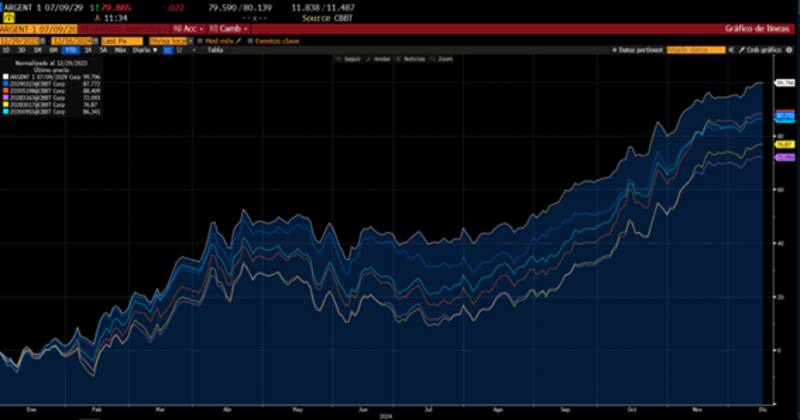800x420 pixels.
Task: Click the start date input field
Action: [20, 40]
